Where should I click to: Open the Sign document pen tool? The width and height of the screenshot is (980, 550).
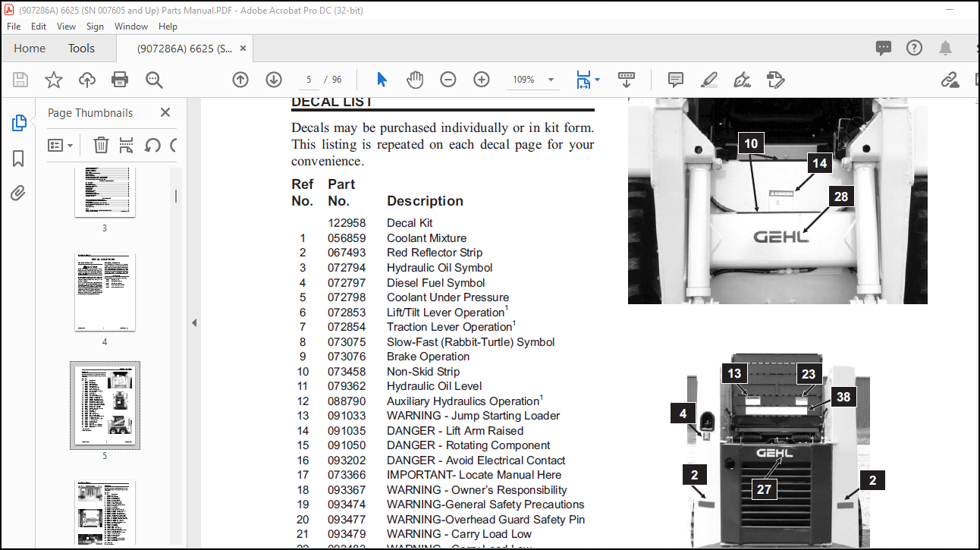[742, 80]
